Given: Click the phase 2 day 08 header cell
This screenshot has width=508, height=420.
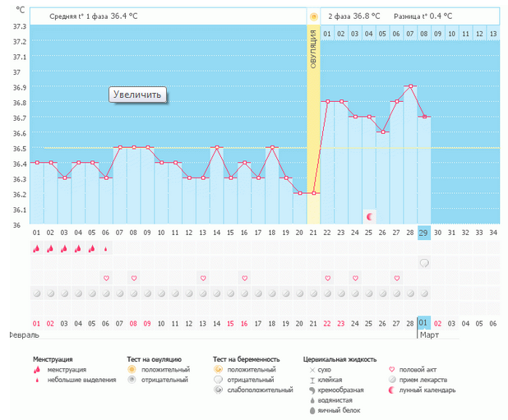Looking at the screenshot, I should click(x=424, y=33).
